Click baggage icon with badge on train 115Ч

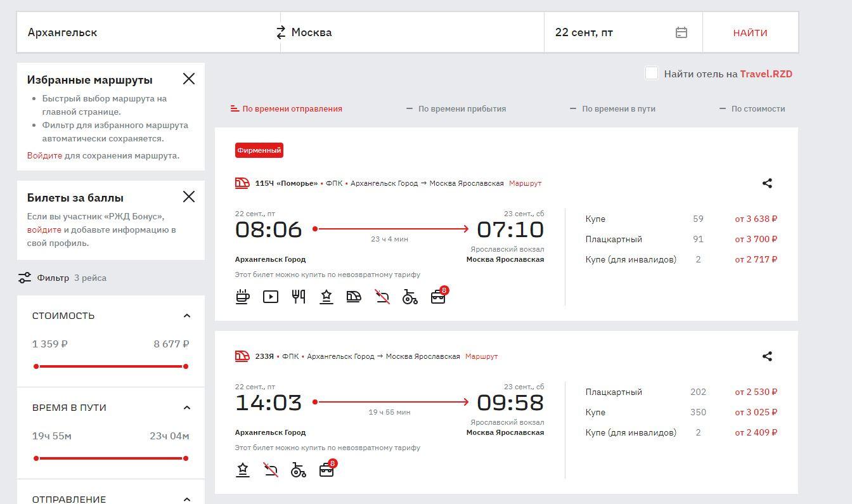(x=438, y=296)
